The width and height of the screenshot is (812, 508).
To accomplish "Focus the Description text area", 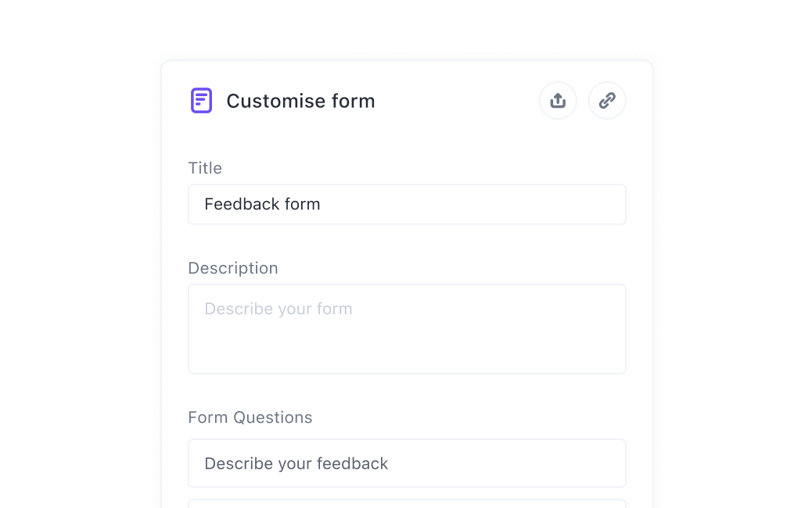I will point(407,329).
